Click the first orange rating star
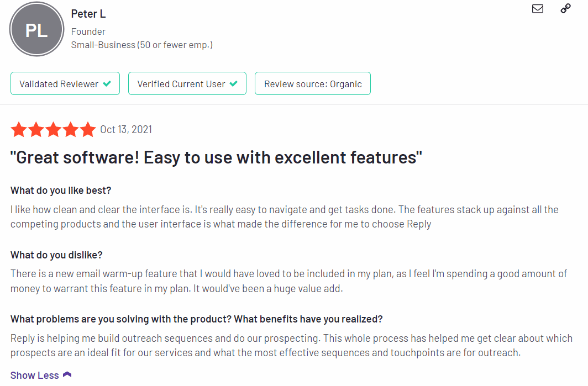Screen dimensions: 588x386 tap(19, 130)
